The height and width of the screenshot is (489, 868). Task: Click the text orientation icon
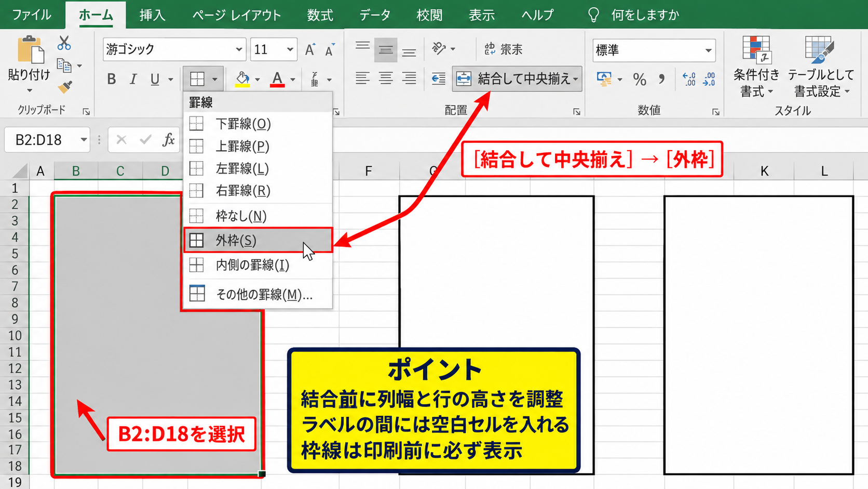point(439,49)
